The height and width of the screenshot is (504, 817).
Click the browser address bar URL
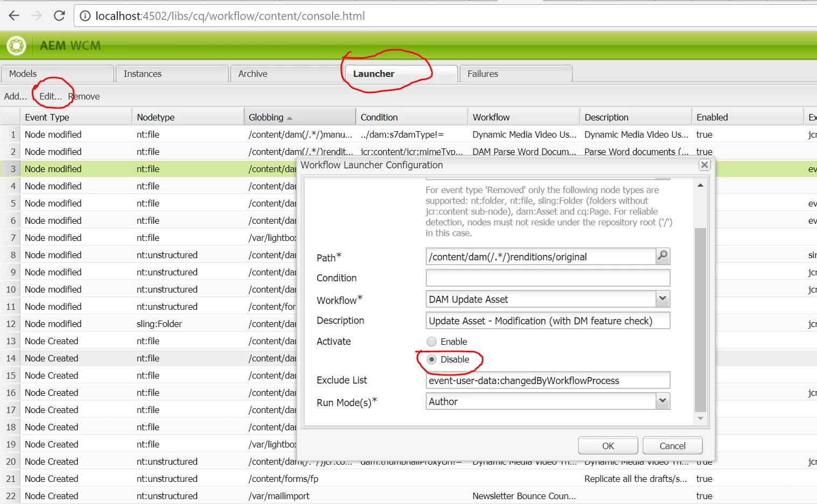[230, 16]
